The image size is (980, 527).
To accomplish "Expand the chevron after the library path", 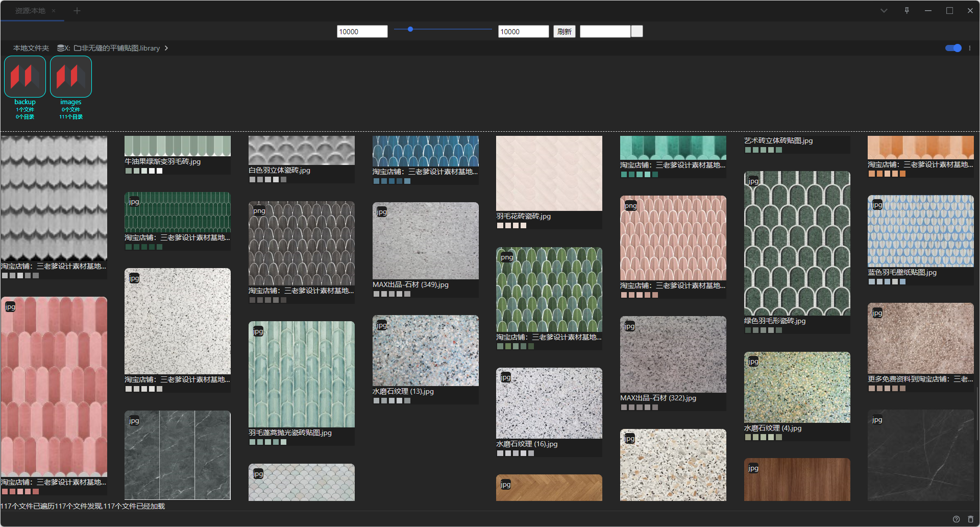I will [166, 48].
